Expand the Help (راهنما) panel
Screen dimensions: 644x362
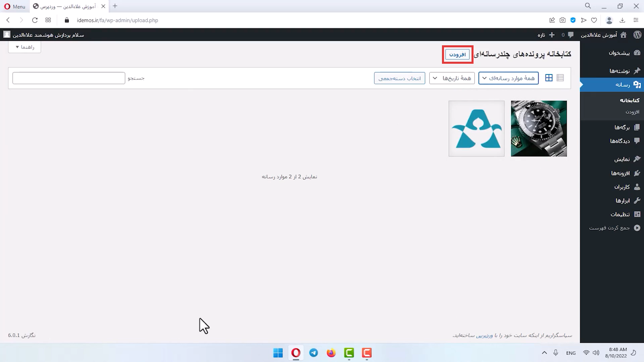click(x=24, y=47)
